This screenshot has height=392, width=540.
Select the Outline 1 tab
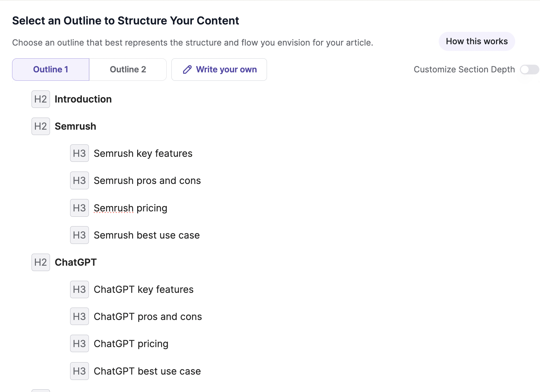50,69
